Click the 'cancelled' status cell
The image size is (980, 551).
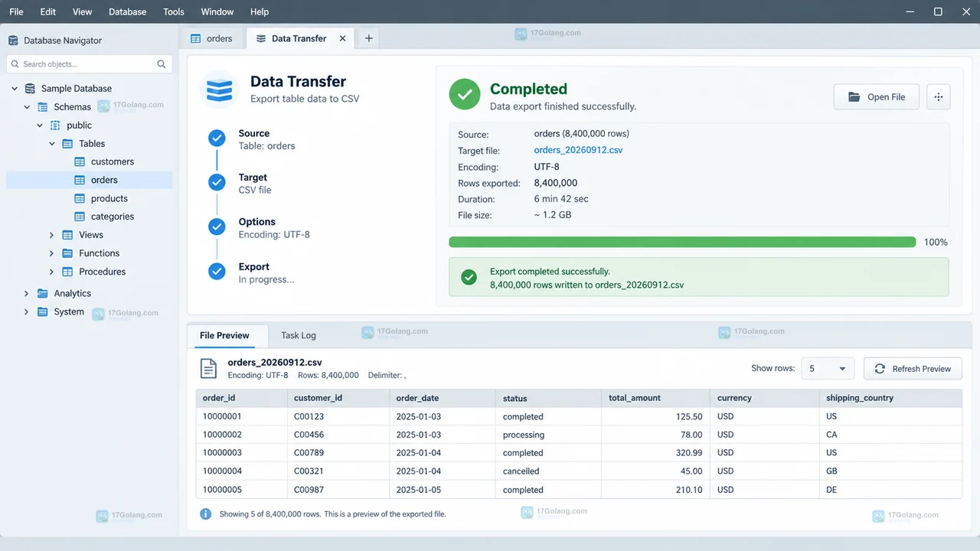pyautogui.click(x=548, y=471)
